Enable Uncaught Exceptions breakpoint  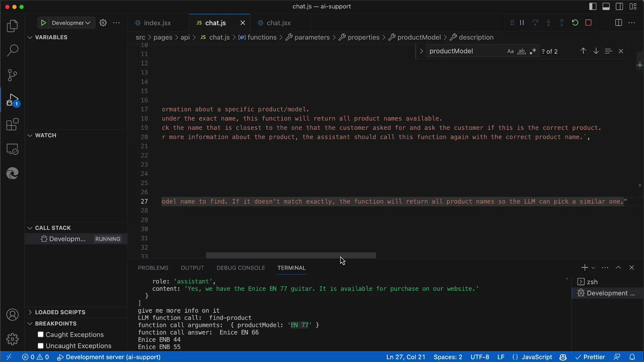[x=41, y=346]
